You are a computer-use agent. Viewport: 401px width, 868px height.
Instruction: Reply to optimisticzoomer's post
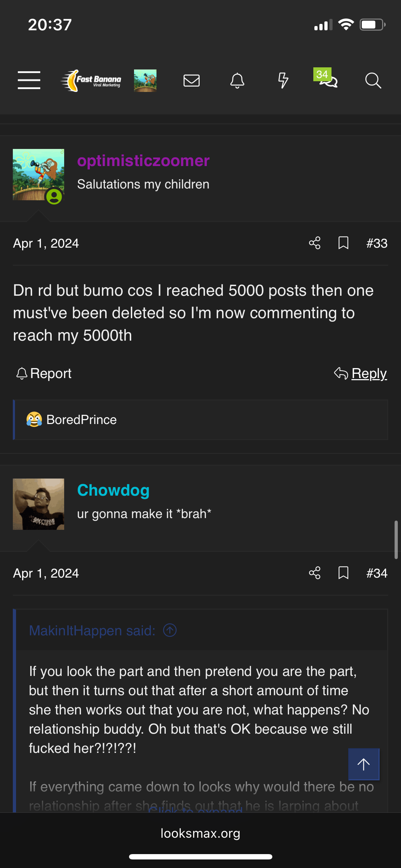coord(361,373)
